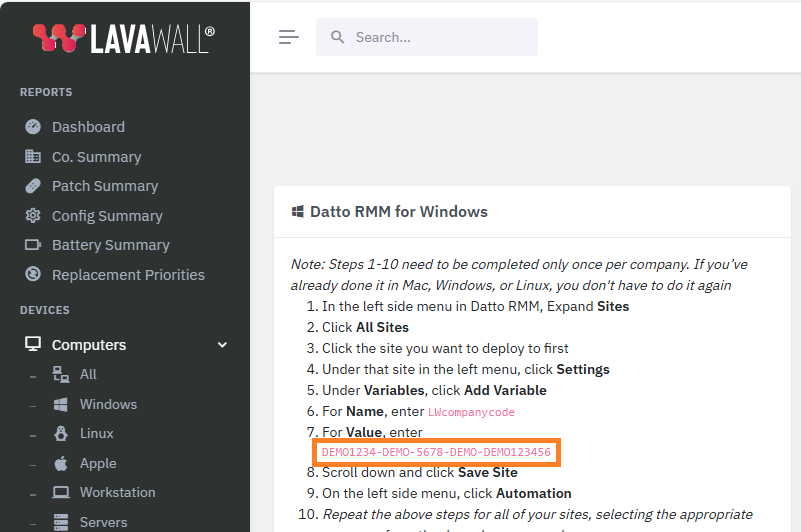Click the All devices network icon
The height and width of the screenshot is (532, 801).
(61, 375)
